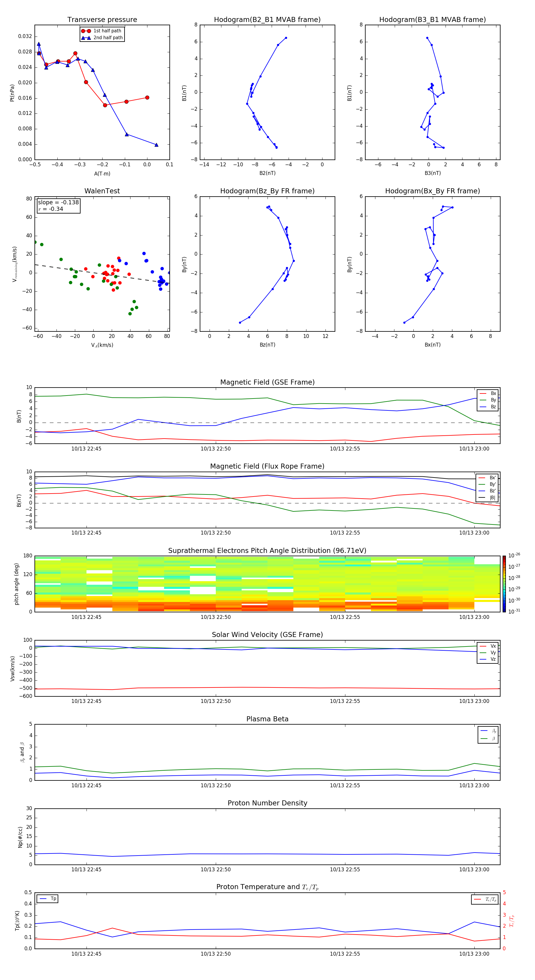Viewport: 535px width, 980px height.
Task: Click the "10^-26" colorbar tick label
Action: pyautogui.click(x=514, y=555)
